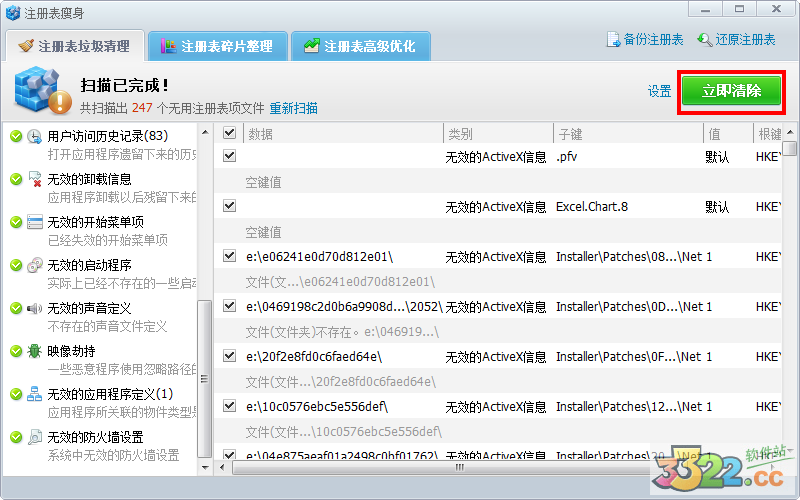Toggle green check for 无效的卸载信息

coord(16,179)
